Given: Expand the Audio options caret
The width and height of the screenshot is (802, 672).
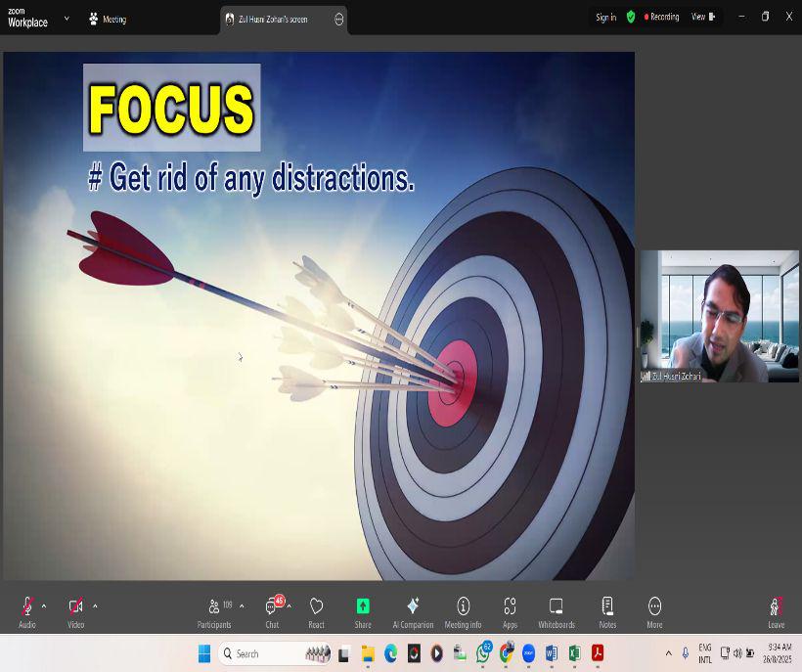Looking at the screenshot, I should coord(44,606).
